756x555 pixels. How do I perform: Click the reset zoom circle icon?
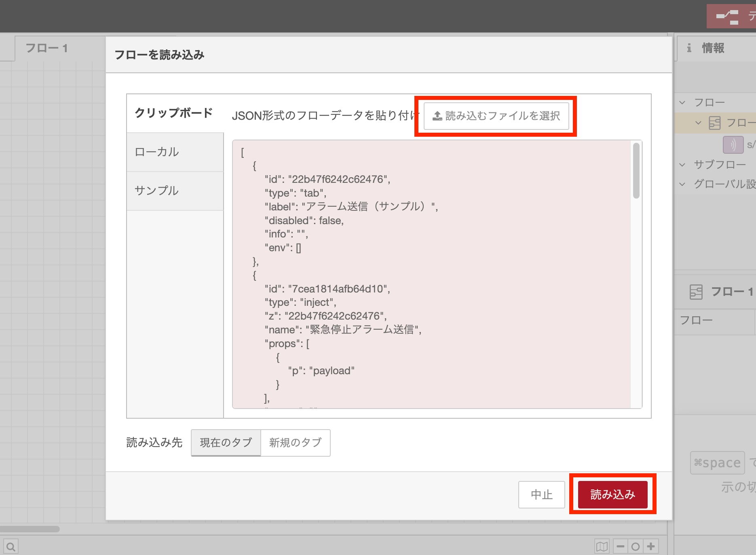click(x=636, y=547)
